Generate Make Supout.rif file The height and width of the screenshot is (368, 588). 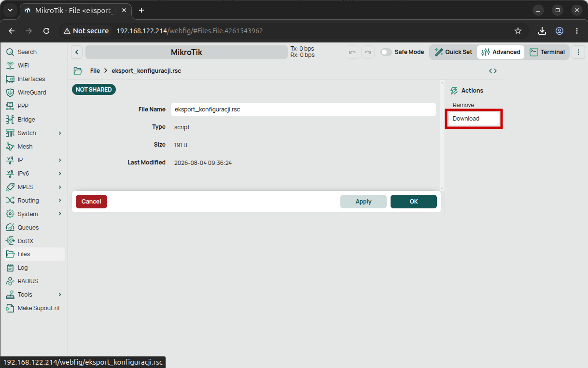33,308
